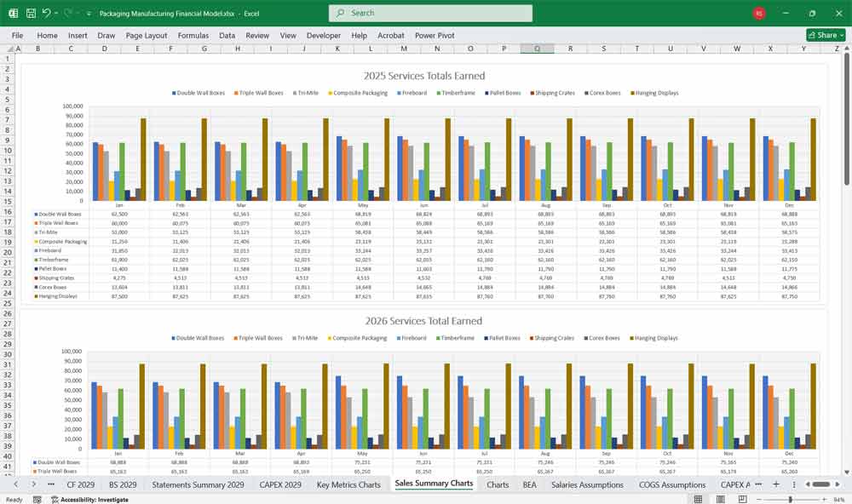Show hidden sheets via the ellipsis before CF 2029
This screenshot has height=504, width=852.
click(x=50, y=484)
